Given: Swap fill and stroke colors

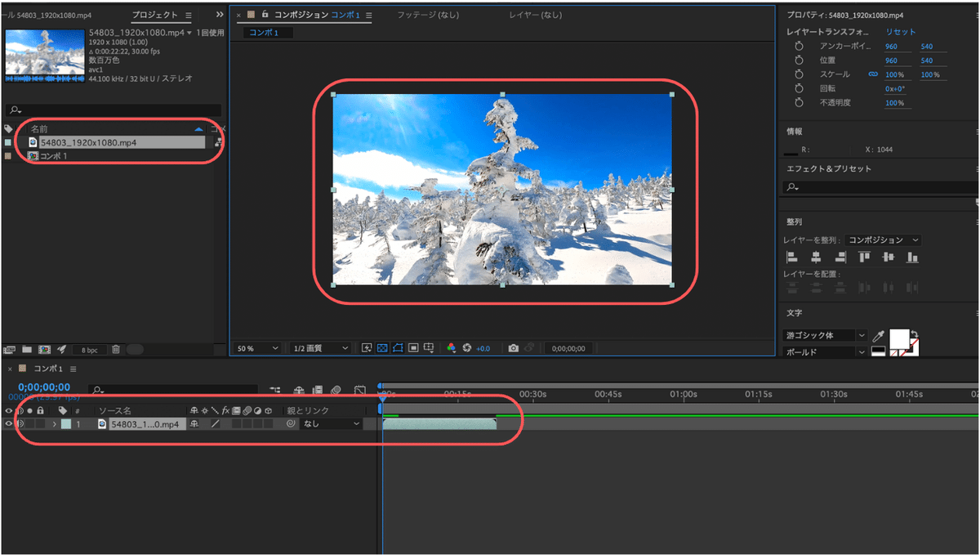Looking at the screenshot, I should 915,333.
